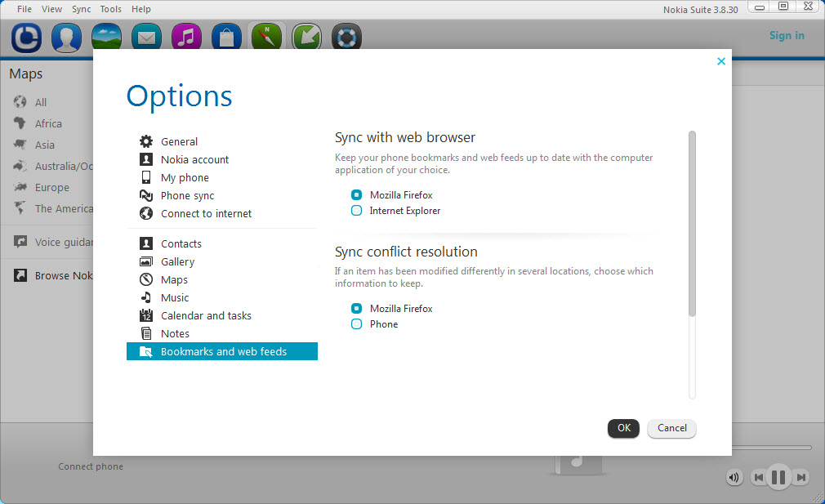
Task: Select Mozilla Firefox under Sync with web browser
Action: point(356,194)
